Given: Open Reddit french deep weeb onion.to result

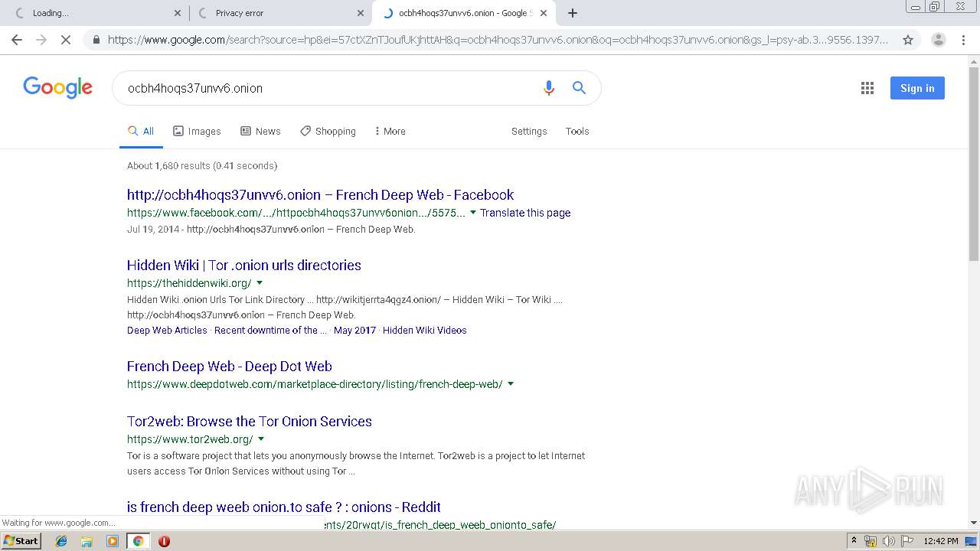Looking at the screenshot, I should 284,507.
